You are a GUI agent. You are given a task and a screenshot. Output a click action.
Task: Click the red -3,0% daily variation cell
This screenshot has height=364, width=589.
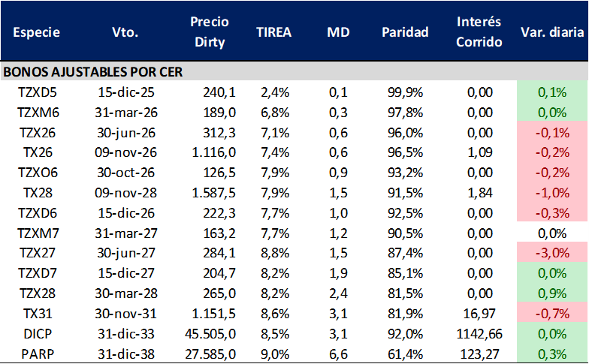coord(552,251)
